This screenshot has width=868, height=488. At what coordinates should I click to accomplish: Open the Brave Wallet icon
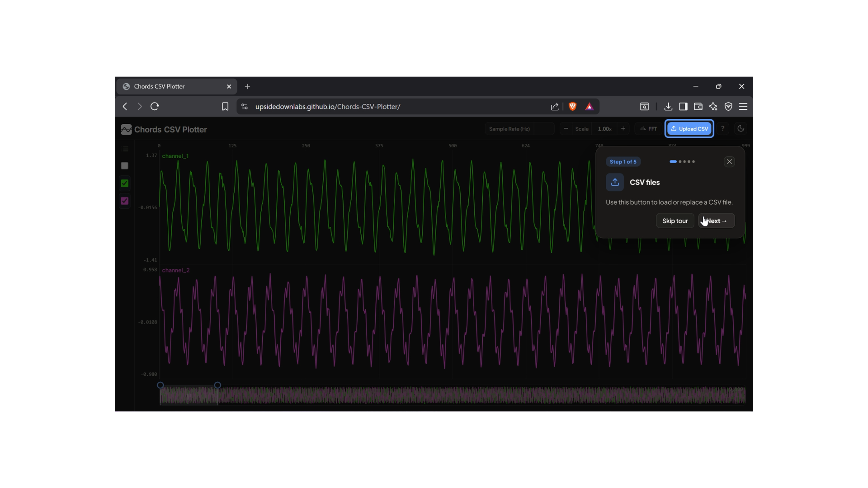tap(698, 107)
